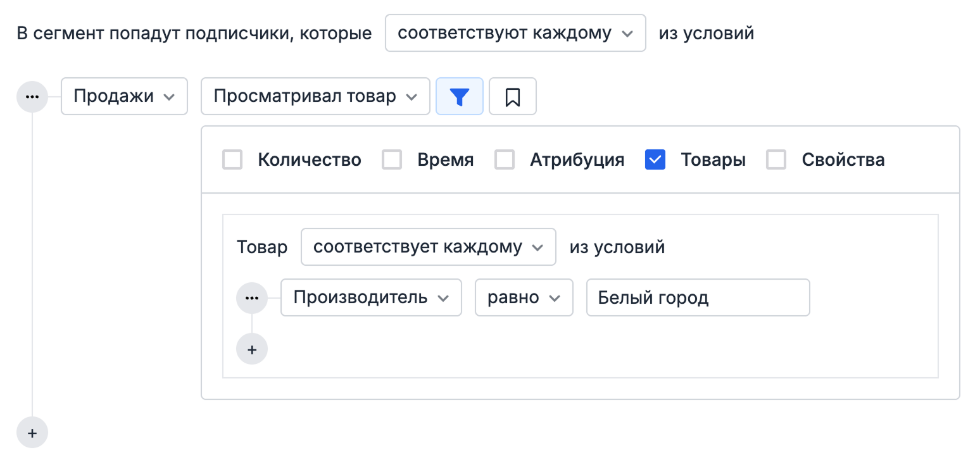
Task: Open the Просматривал товар dropdown
Action: [x=315, y=96]
